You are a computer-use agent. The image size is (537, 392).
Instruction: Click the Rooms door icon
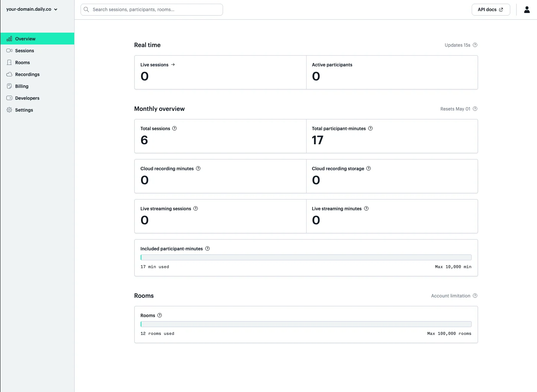click(x=9, y=62)
